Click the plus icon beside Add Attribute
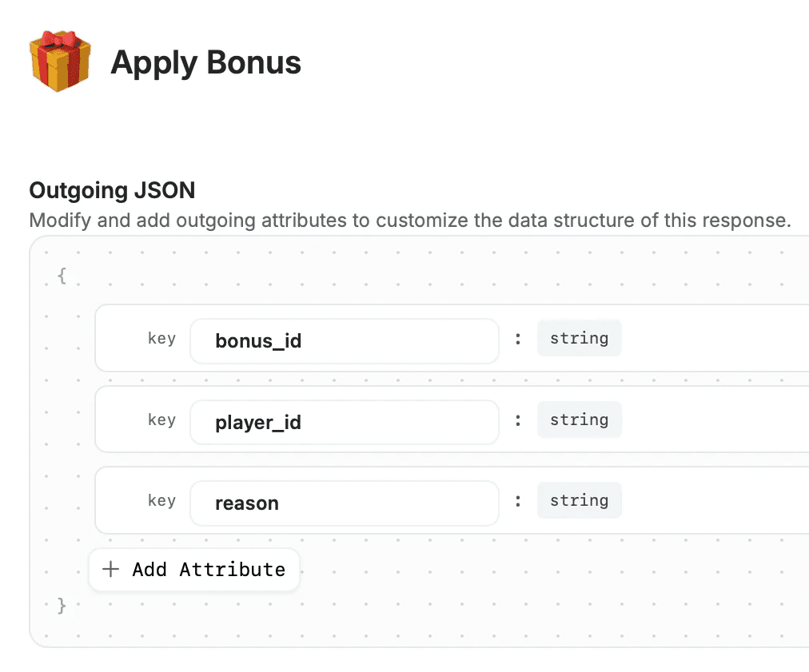This screenshot has height=672, width=809. [x=111, y=569]
